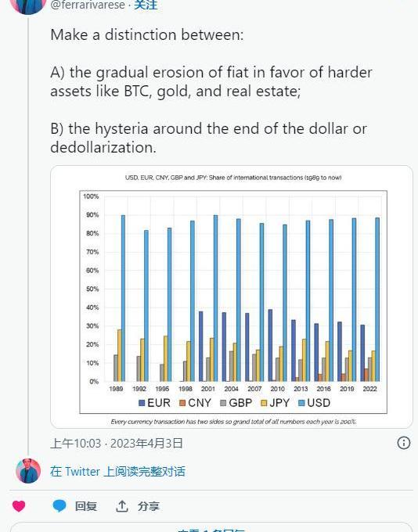Click the 分享 share label
Image resolution: width=418 pixels, height=532 pixels.
[x=149, y=506]
